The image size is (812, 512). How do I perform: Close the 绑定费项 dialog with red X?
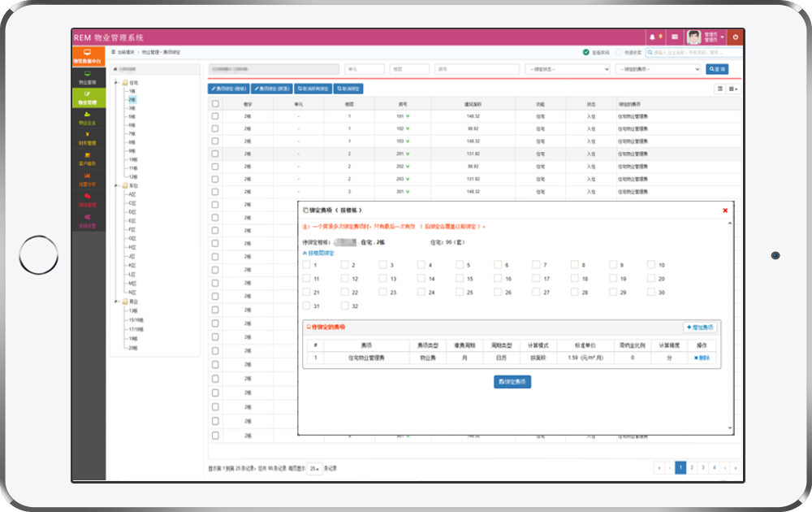point(725,210)
